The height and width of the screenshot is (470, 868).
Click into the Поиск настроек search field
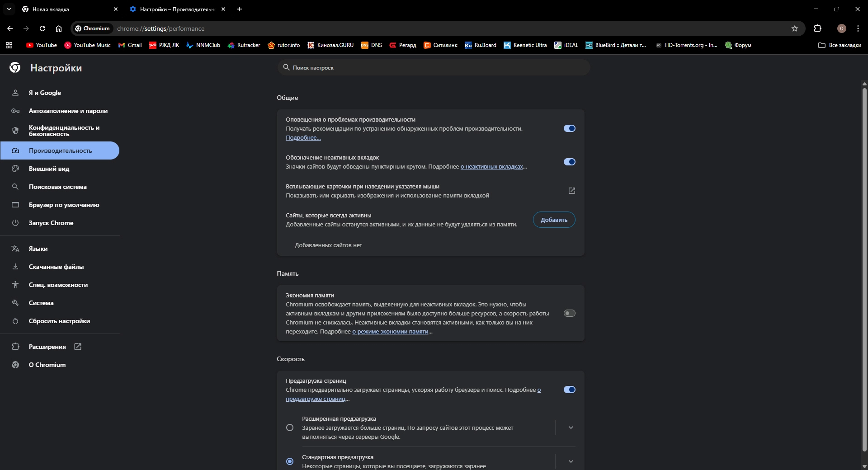[434, 68]
